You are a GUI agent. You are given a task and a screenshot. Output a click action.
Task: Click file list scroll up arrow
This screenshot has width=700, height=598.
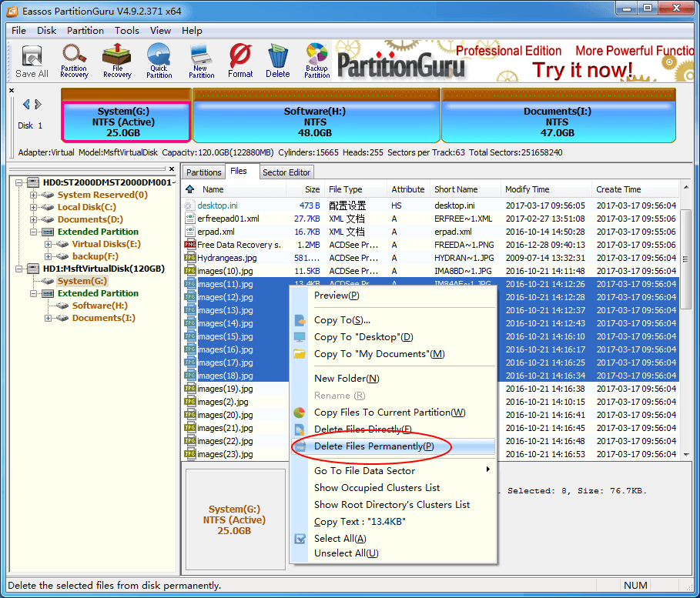click(x=685, y=188)
